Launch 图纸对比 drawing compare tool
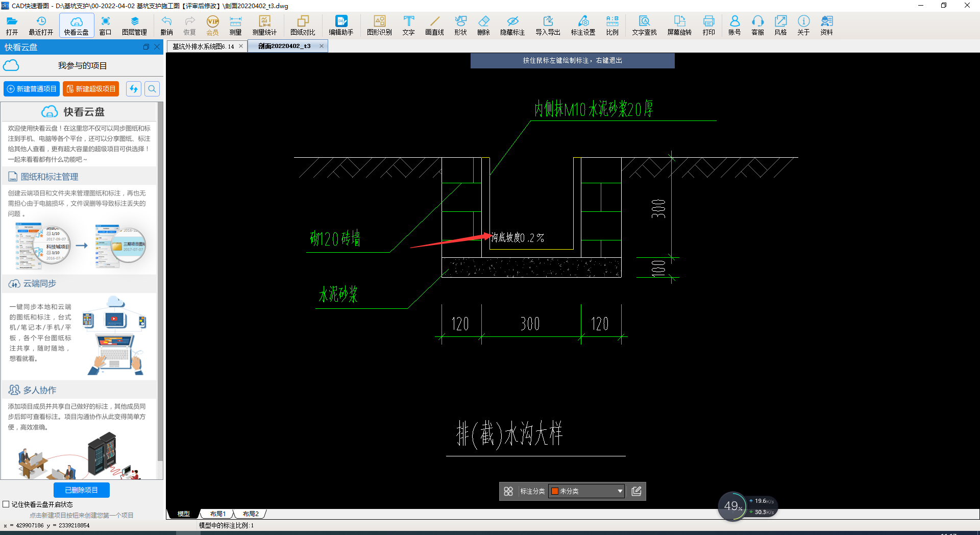980x535 pixels. 303,25
